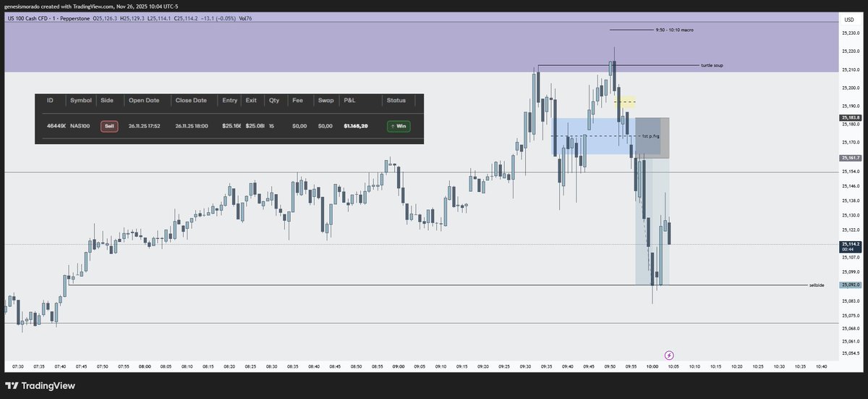Click the 10:00 time axis label
868x399 pixels.
(652, 367)
